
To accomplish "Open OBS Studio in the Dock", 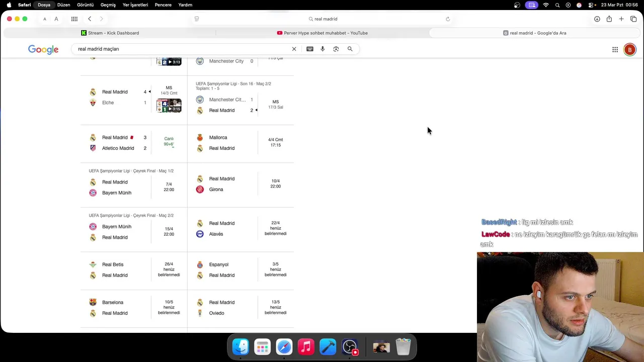I will tap(350, 347).
